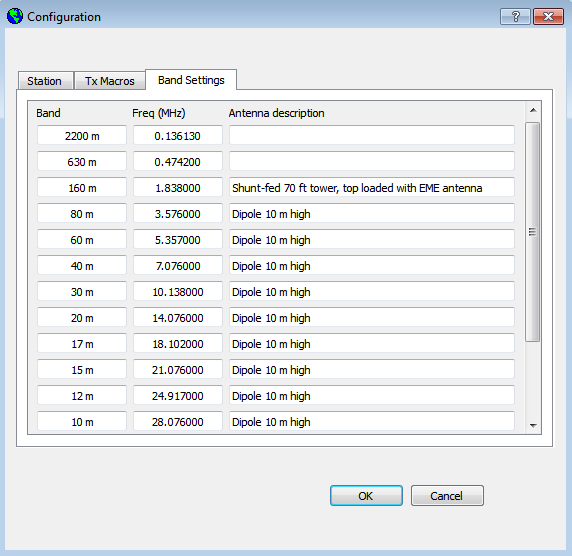The height and width of the screenshot is (556, 572).
Task: Select the Band Settings tab
Action: coord(191,80)
